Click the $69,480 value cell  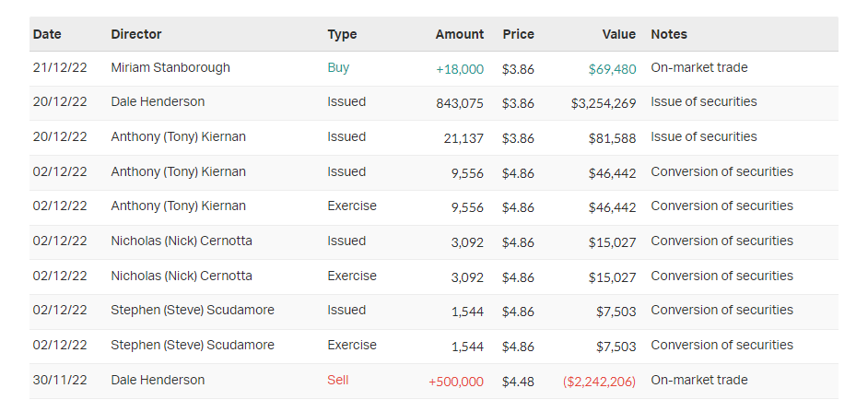click(x=612, y=68)
